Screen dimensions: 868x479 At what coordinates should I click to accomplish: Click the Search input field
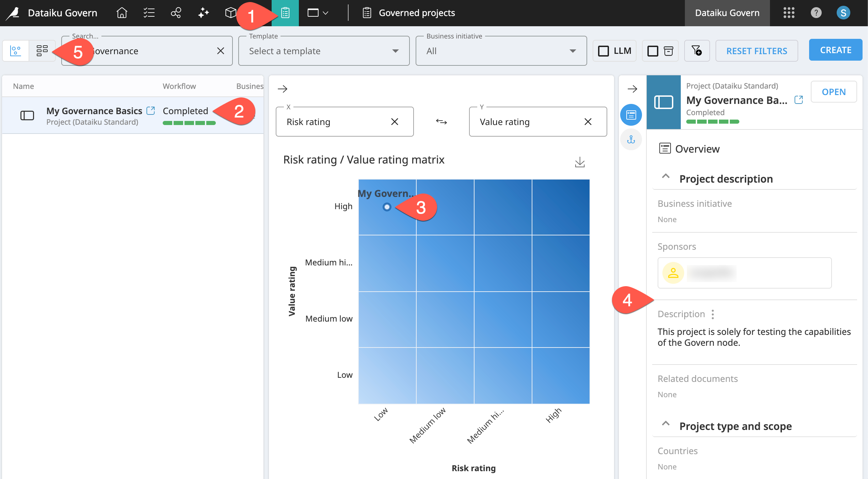point(147,51)
